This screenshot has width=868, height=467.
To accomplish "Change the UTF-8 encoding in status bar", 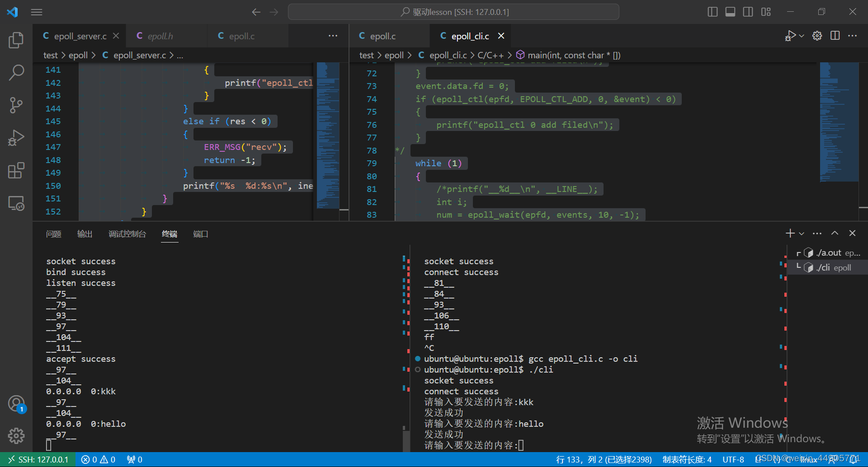I will (733, 460).
